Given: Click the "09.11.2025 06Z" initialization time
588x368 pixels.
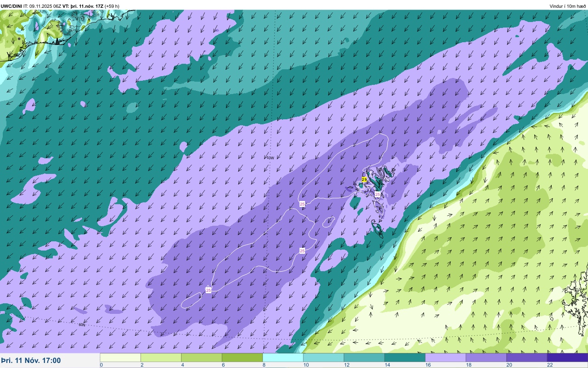Looking at the screenshot, I should click(x=45, y=6).
